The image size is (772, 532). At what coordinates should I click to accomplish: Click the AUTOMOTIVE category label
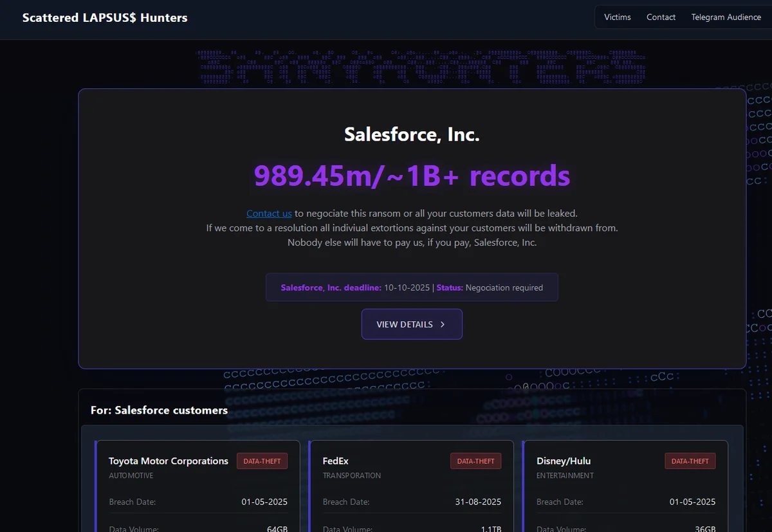point(131,475)
